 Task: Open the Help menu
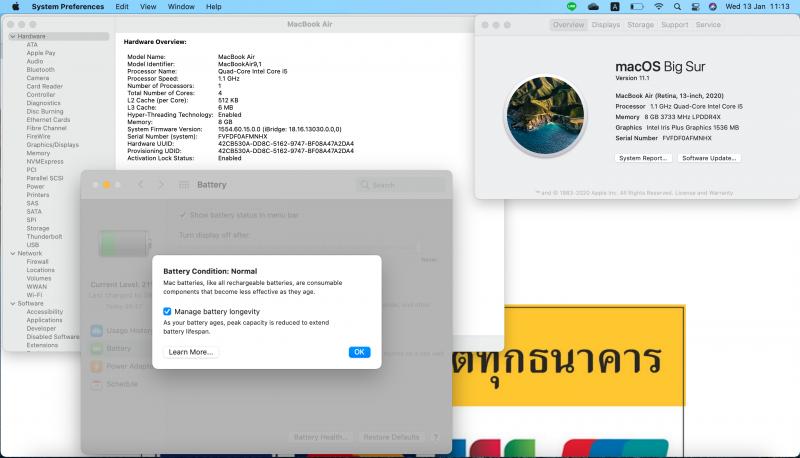(x=214, y=7)
